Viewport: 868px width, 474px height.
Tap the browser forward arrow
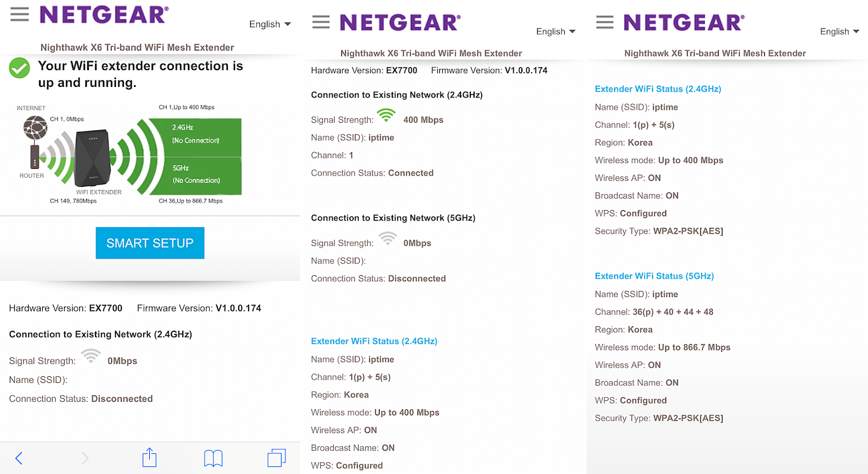pyautogui.click(x=85, y=458)
